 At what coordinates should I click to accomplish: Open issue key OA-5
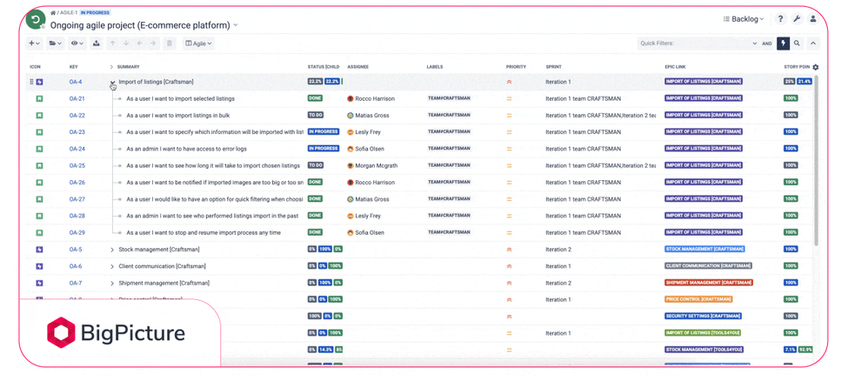76,250
